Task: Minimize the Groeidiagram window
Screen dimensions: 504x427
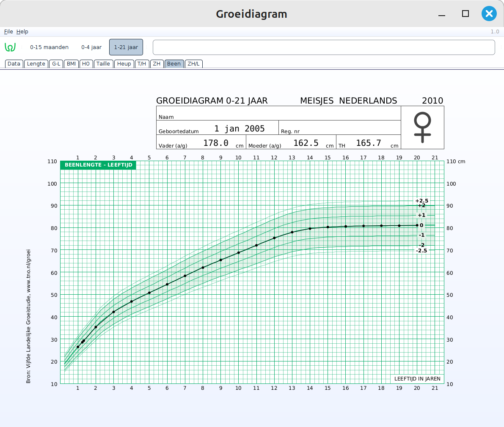Action: (x=442, y=14)
